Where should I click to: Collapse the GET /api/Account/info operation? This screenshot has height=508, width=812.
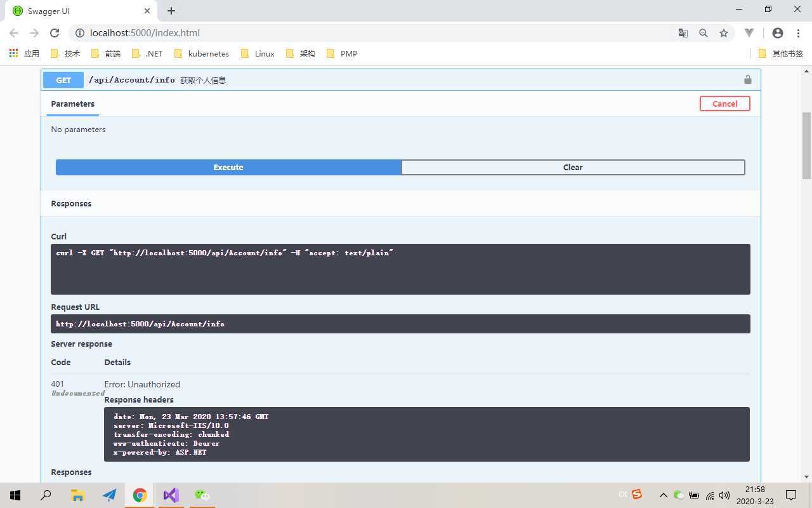(401, 80)
